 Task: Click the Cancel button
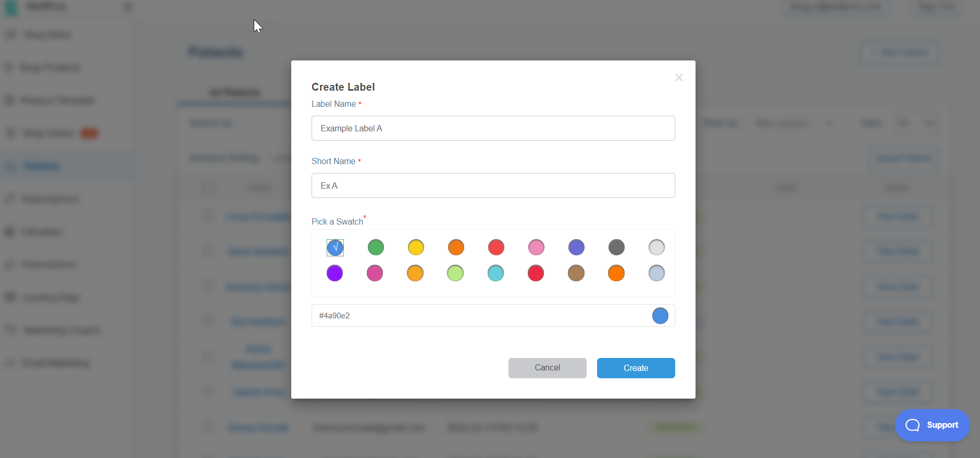point(547,368)
